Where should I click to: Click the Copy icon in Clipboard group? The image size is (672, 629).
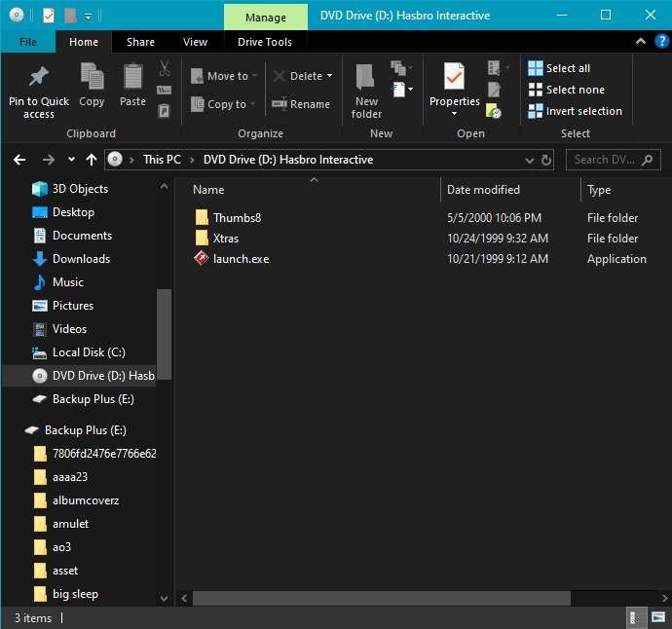point(92,76)
